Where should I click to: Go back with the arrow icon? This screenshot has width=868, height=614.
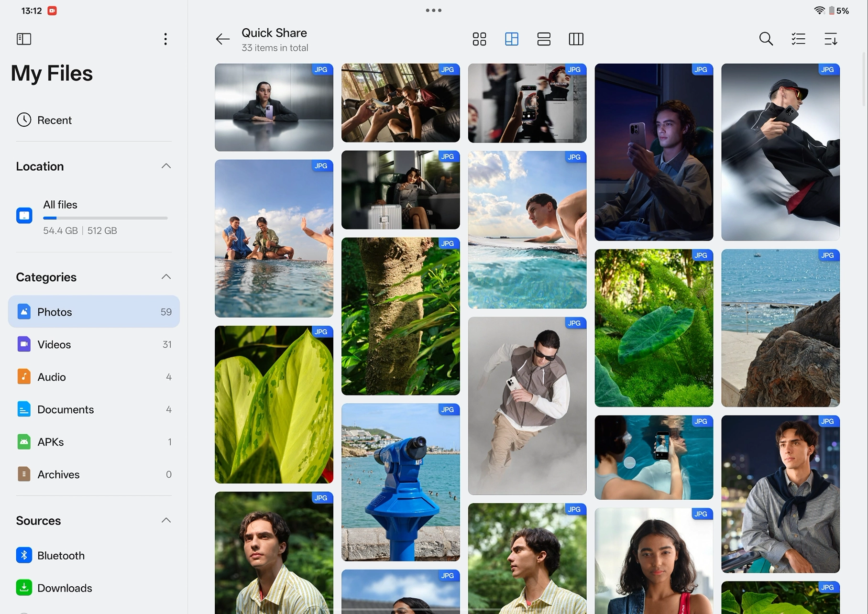pyautogui.click(x=222, y=39)
